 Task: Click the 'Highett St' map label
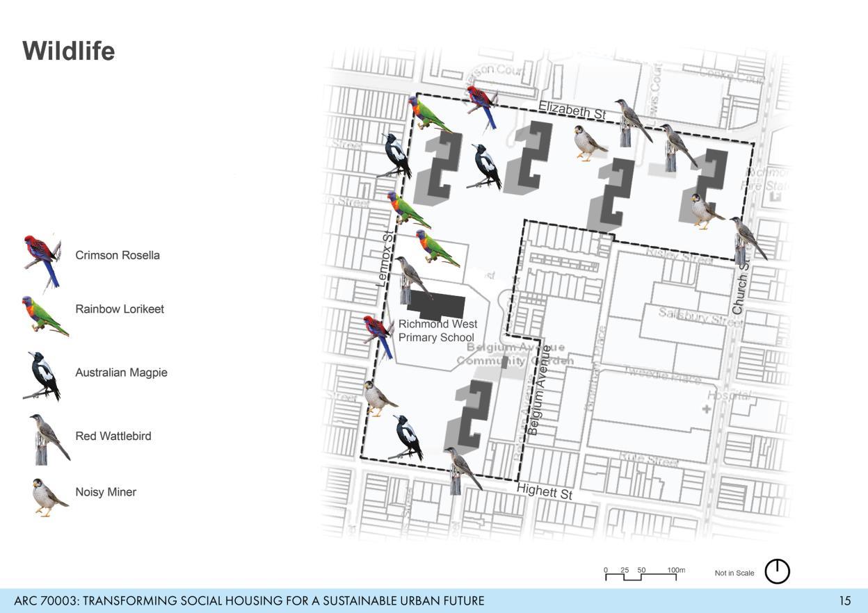[x=545, y=491]
